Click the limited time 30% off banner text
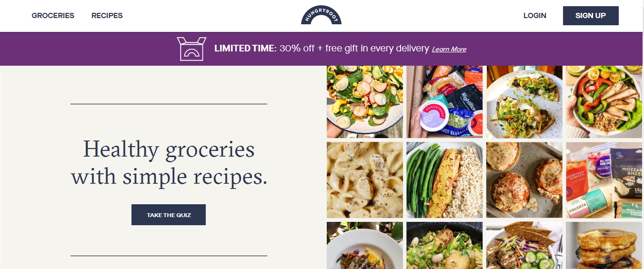The height and width of the screenshot is (269, 644). (x=322, y=49)
